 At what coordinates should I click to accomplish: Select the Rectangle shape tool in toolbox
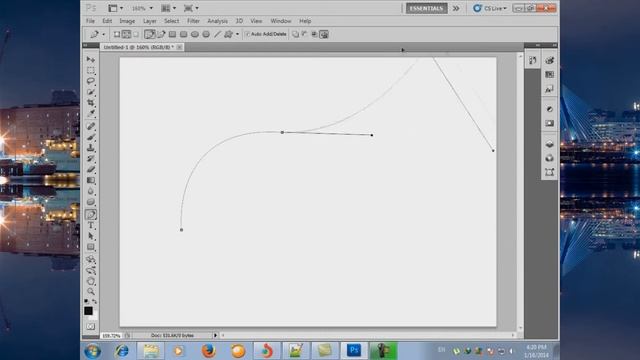(x=91, y=247)
